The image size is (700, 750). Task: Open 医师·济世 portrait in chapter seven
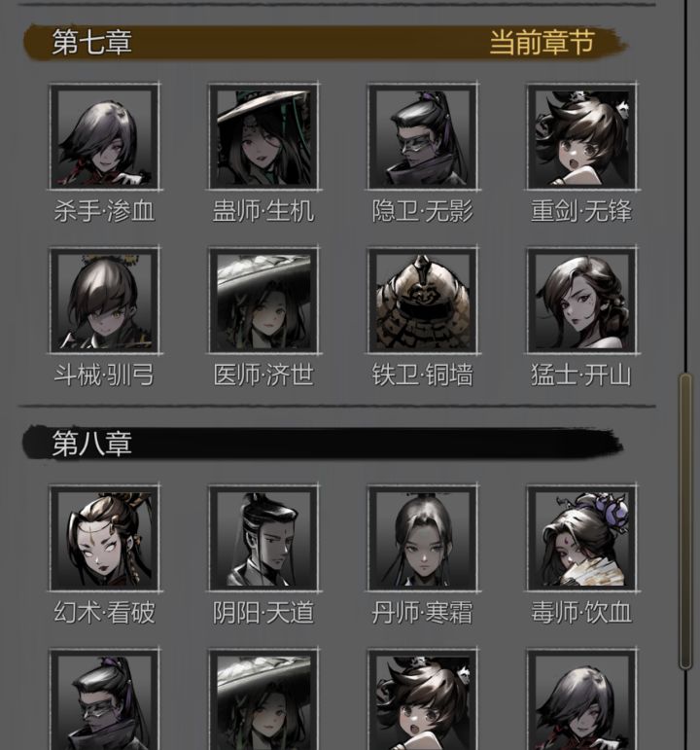[x=263, y=301]
